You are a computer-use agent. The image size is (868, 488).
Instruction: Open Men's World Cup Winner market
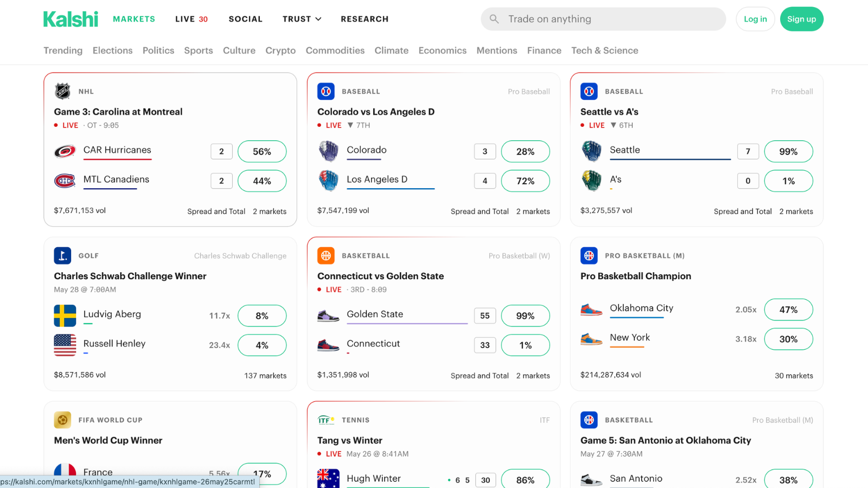pyautogui.click(x=108, y=440)
